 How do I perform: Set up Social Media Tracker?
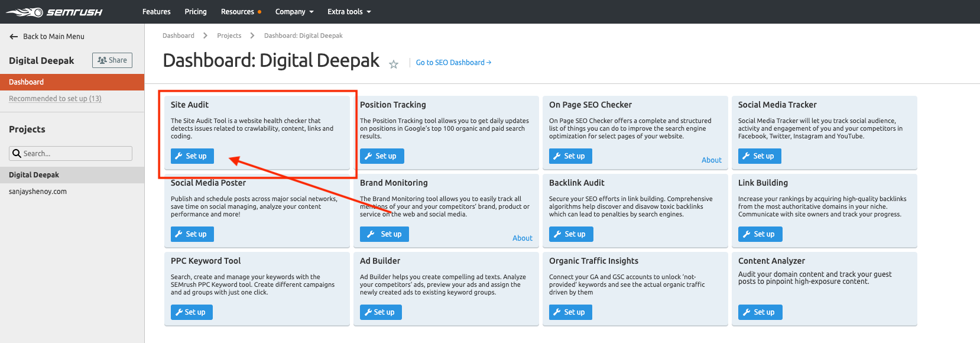click(760, 156)
